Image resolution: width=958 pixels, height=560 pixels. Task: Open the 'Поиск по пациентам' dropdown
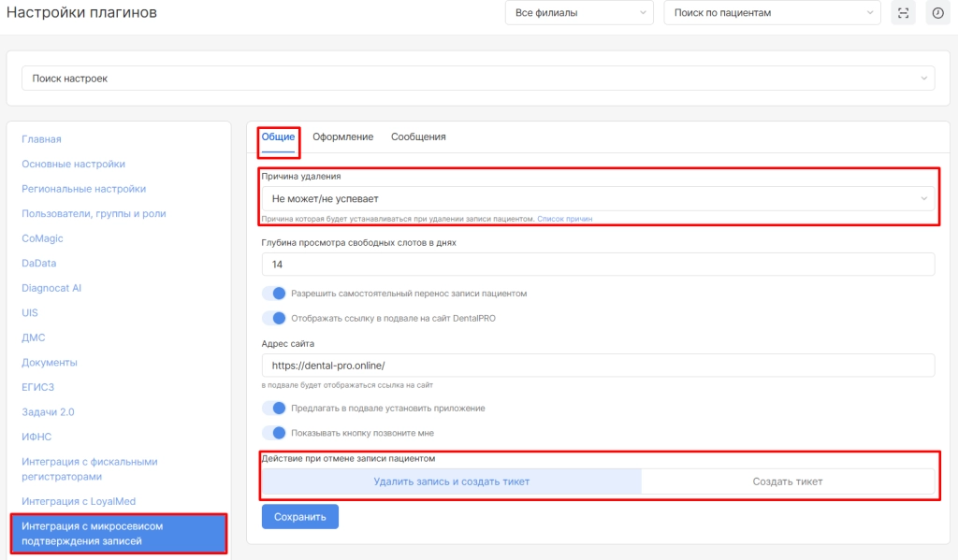pos(772,13)
